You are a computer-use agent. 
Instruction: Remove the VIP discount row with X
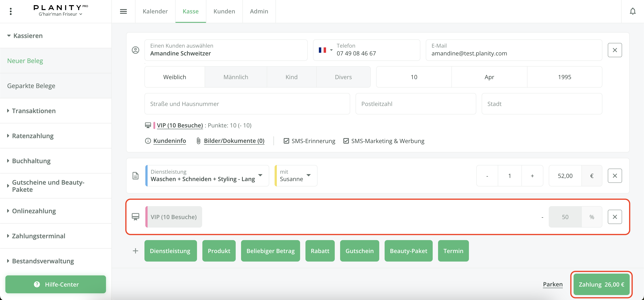click(615, 217)
